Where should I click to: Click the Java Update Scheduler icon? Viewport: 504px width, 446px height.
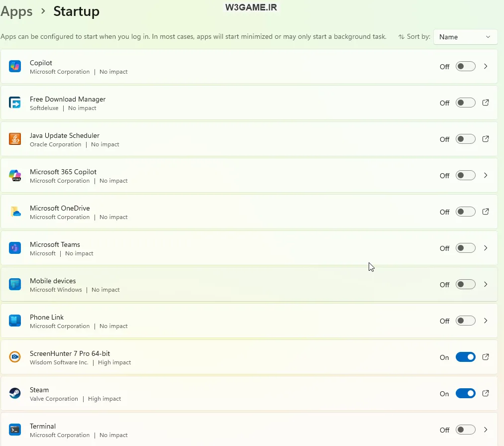15,139
